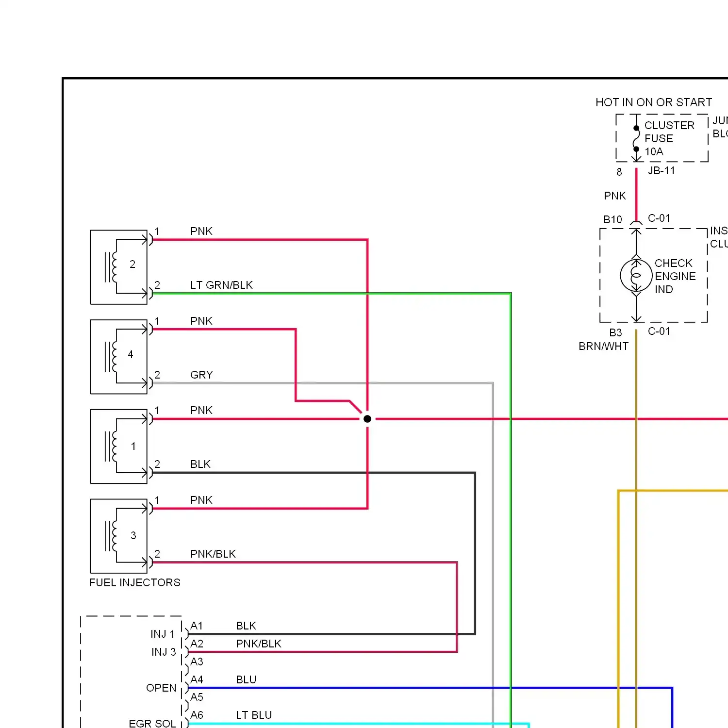Select the 'B3' terminal label
This screenshot has width=728, height=728.
pos(615,332)
